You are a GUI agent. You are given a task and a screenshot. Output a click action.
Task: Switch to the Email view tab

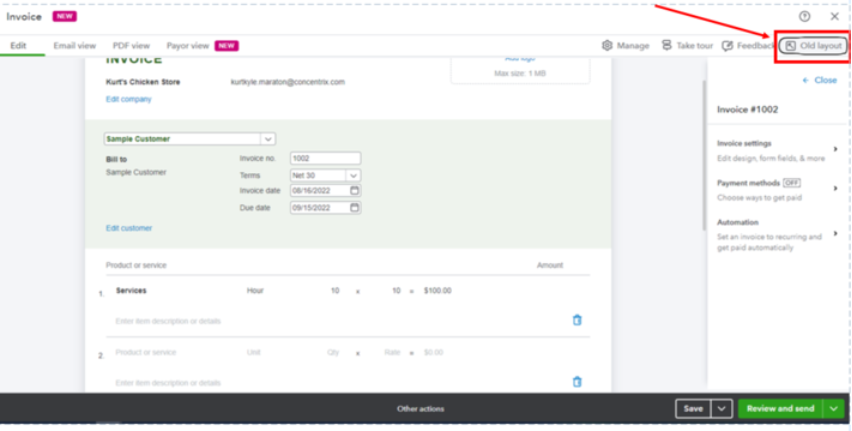point(74,46)
